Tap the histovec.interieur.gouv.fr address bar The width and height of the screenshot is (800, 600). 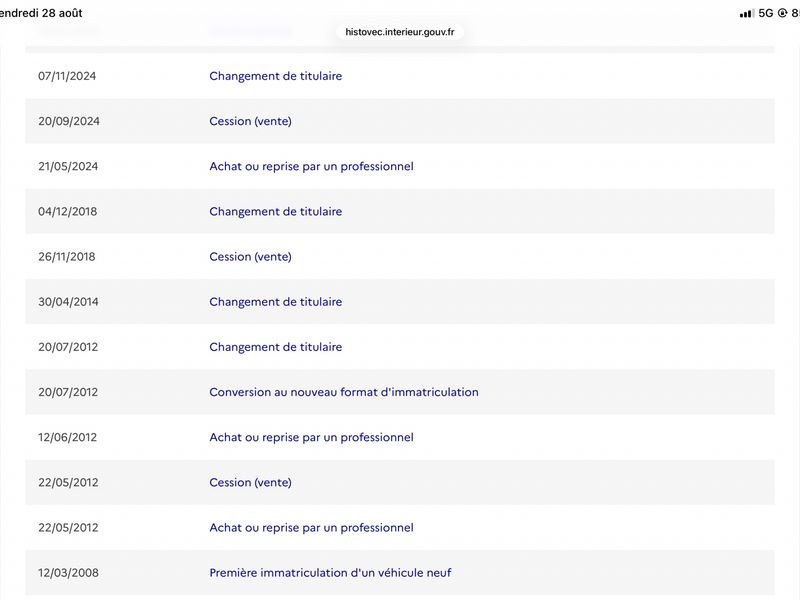point(399,32)
